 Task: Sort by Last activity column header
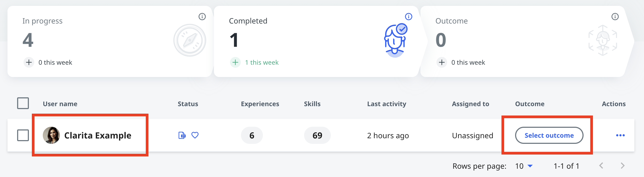coord(386,104)
